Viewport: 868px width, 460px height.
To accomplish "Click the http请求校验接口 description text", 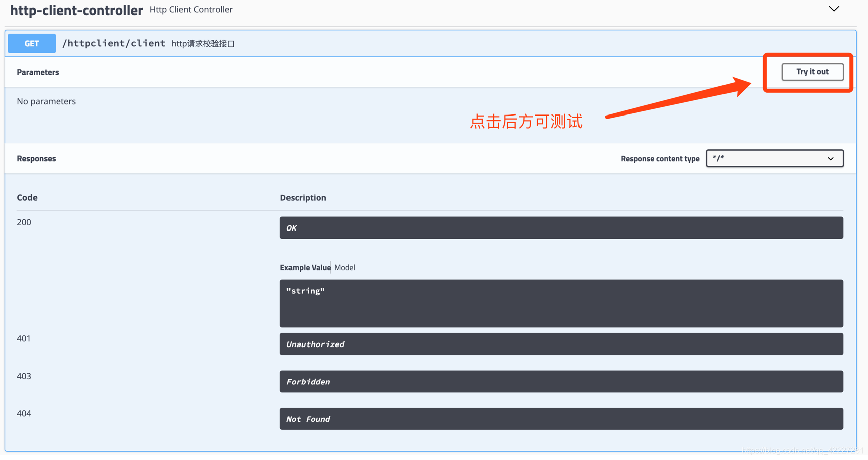I will [x=203, y=44].
